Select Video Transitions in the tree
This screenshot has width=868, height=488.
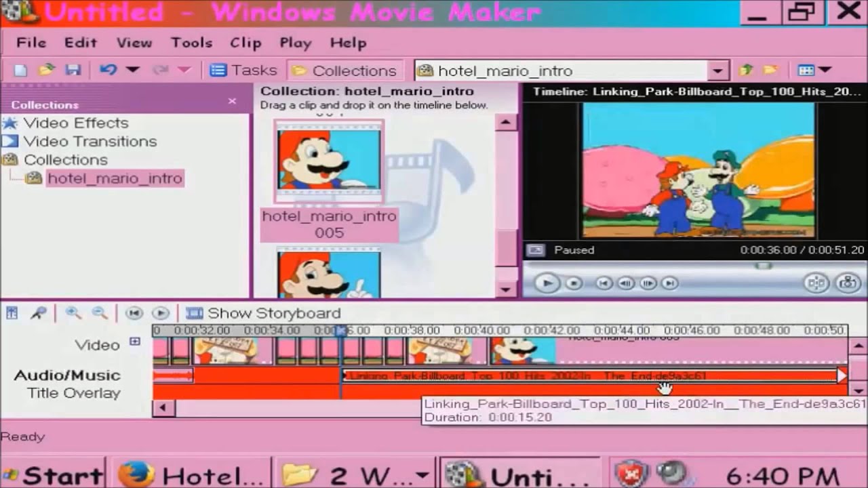tap(90, 142)
